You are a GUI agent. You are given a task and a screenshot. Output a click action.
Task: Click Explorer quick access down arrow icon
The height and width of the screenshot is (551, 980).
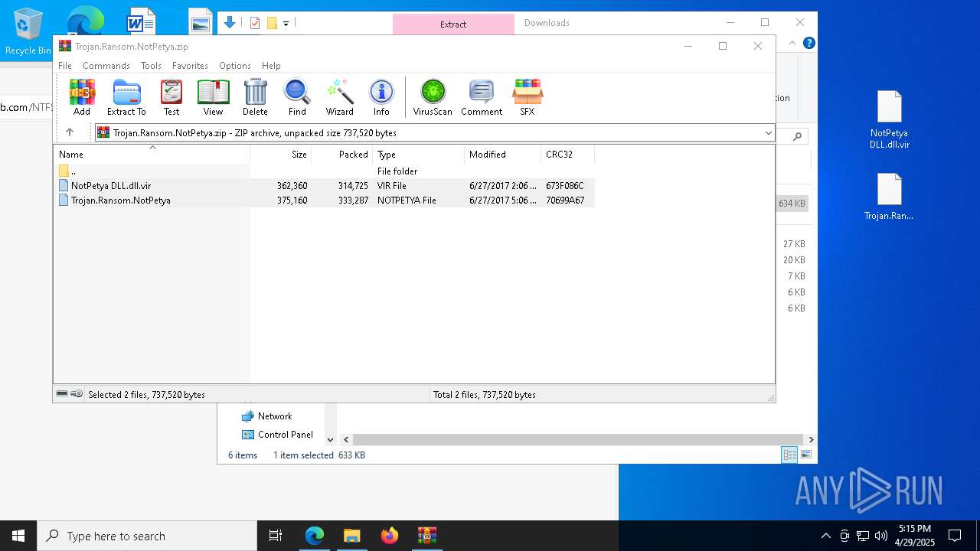pos(229,23)
